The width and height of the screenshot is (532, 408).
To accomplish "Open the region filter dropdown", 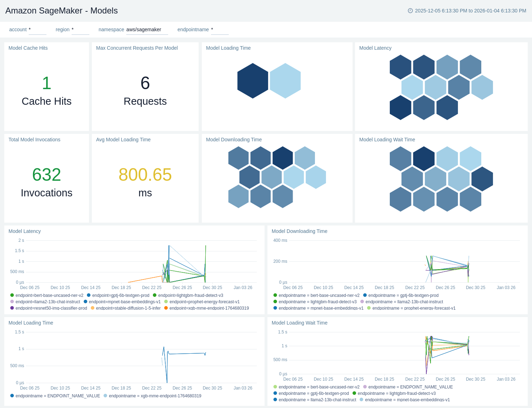I will (x=80, y=30).
